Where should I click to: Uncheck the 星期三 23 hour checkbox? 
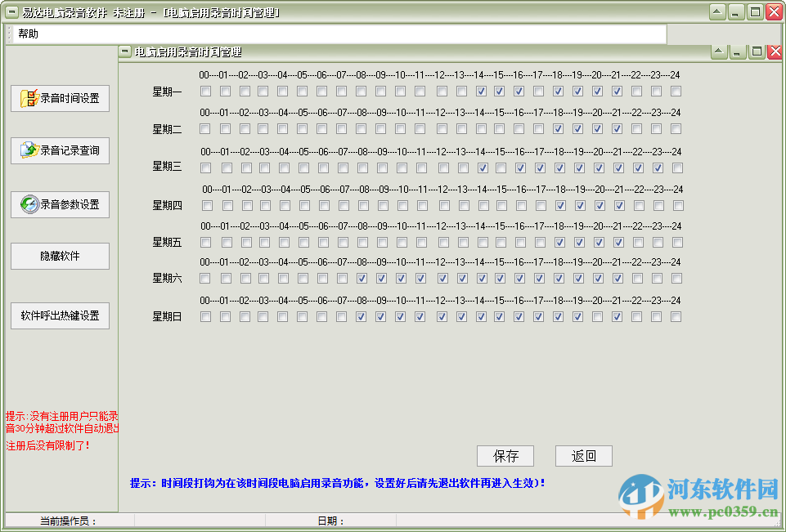click(x=658, y=168)
